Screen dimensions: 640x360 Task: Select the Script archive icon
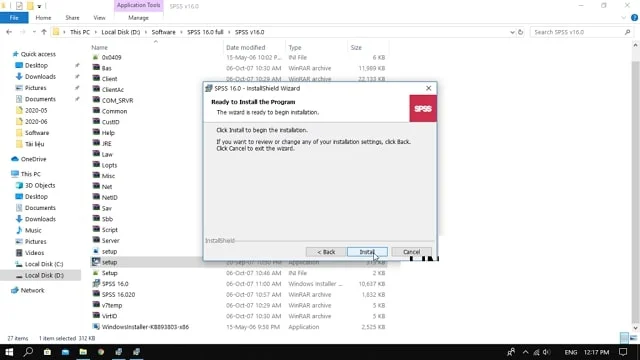[96, 229]
